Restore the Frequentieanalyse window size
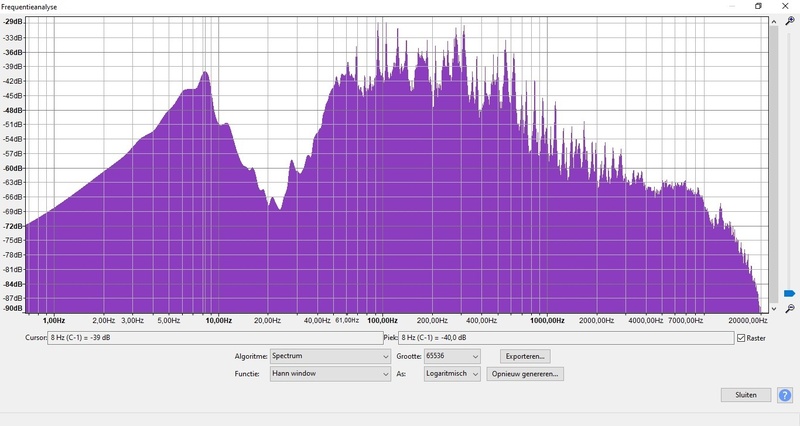Viewport: 800px width, 426px height. 758,6
